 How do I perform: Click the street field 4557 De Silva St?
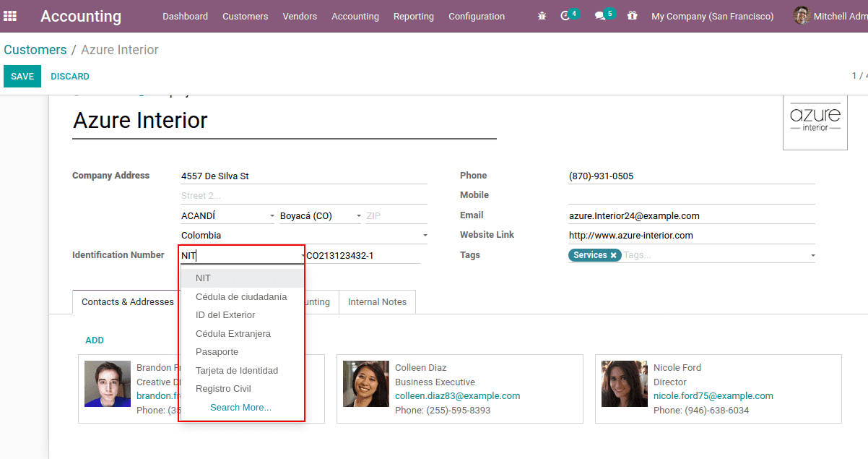click(304, 176)
